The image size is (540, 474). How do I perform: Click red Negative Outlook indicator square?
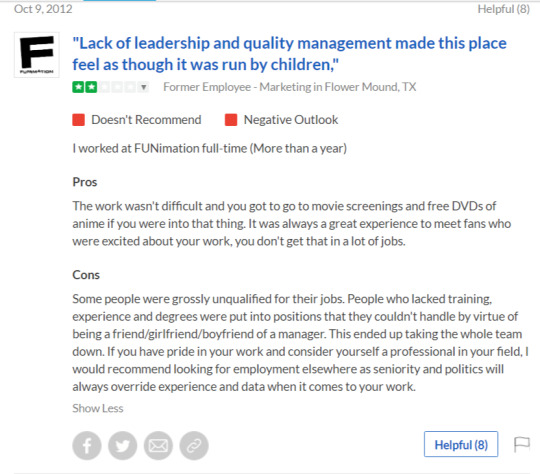point(231,120)
